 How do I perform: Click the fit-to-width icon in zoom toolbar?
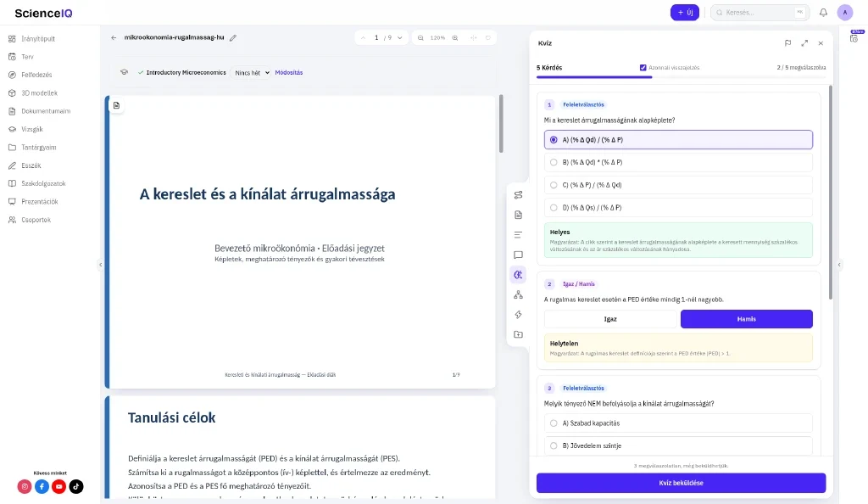473,37
